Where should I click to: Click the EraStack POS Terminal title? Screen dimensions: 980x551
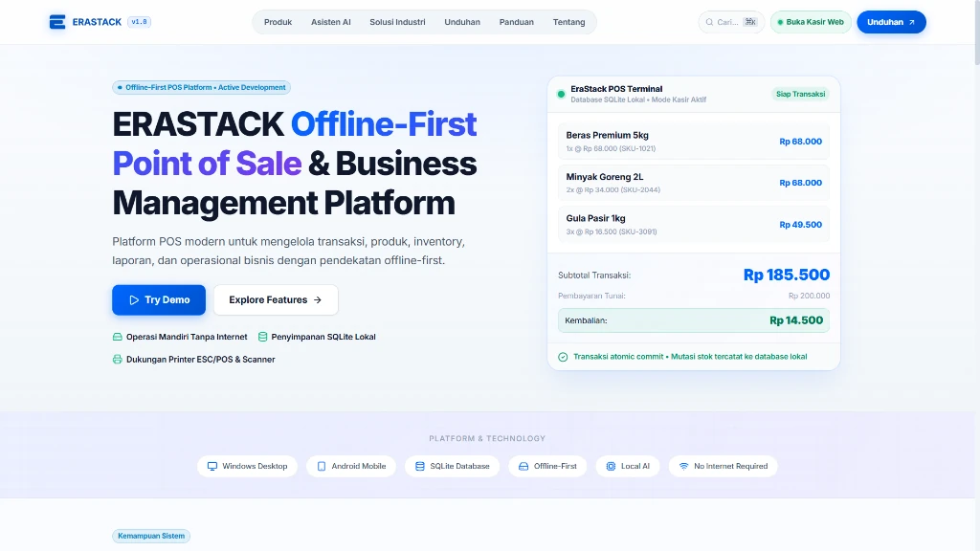pos(616,89)
